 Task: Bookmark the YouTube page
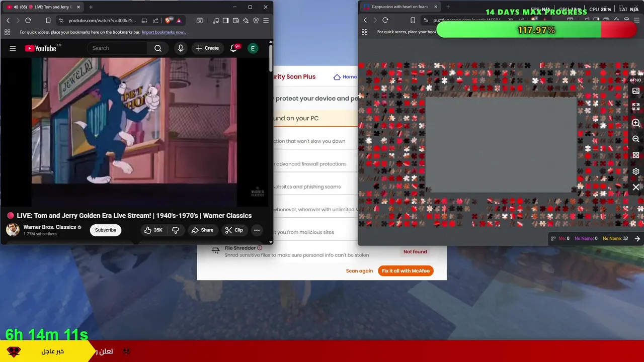[48, 20]
